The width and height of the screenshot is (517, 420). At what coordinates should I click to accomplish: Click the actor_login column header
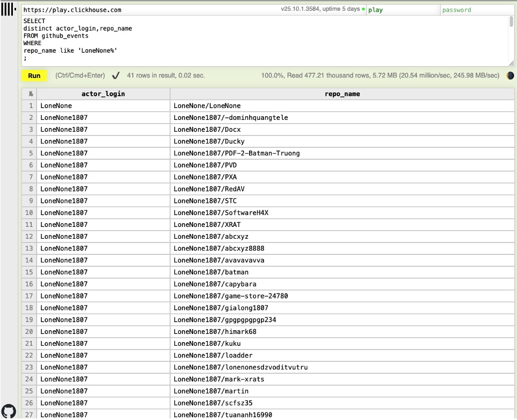point(103,94)
